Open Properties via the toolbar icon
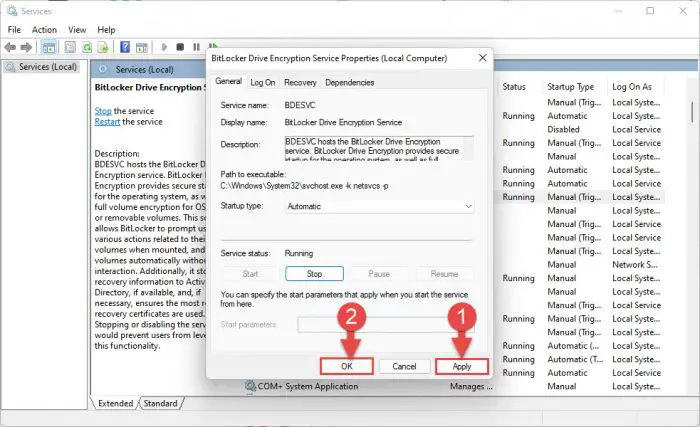The height and width of the screenshot is (427, 700). (70, 47)
